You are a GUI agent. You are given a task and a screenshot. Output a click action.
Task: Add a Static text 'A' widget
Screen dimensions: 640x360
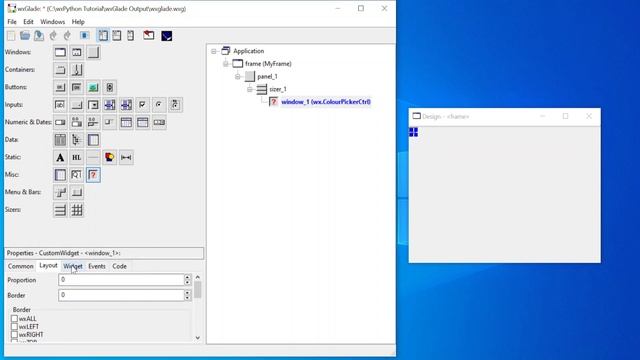[60, 158]
